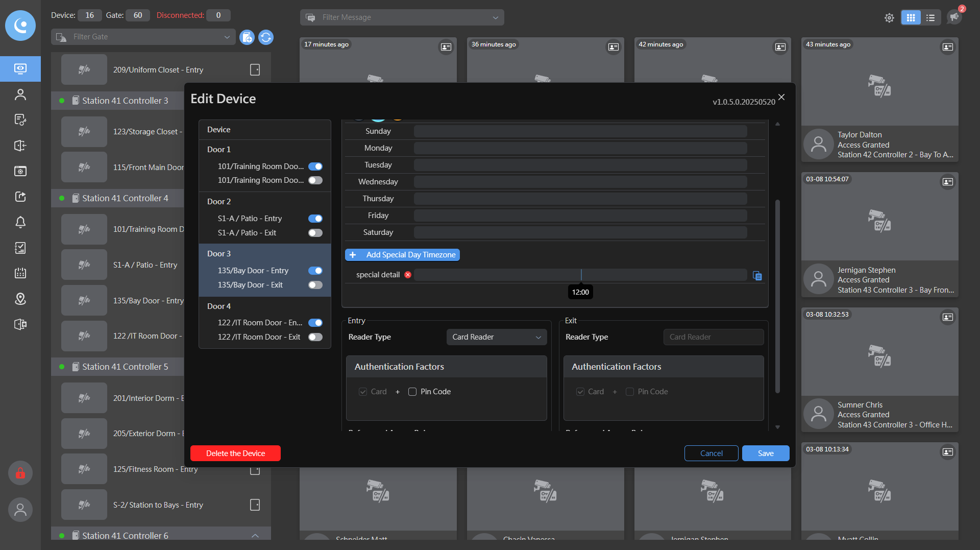
Task: Copy the special detail timezone
Action: 757,276
